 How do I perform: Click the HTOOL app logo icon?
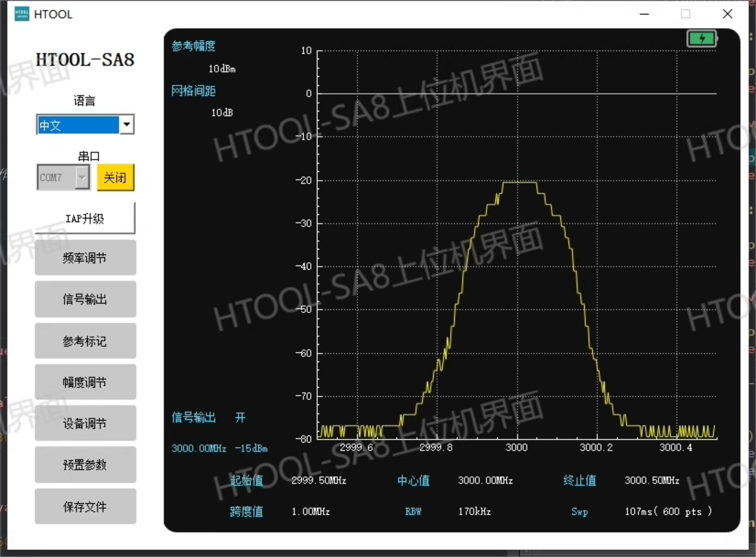(22, 14)
